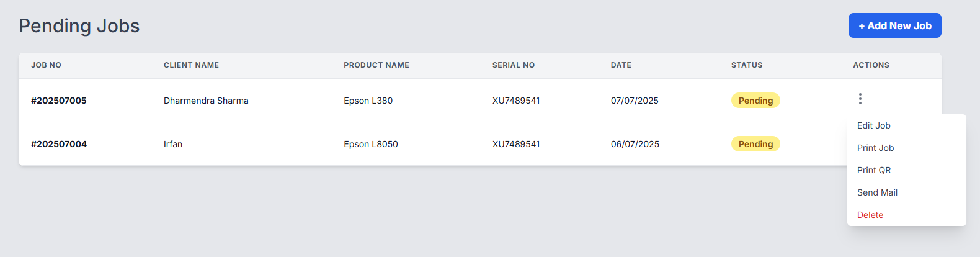Click the Pending status badge for Irfan
This screenshot has width=980, height=257.
tap(755, 144)
